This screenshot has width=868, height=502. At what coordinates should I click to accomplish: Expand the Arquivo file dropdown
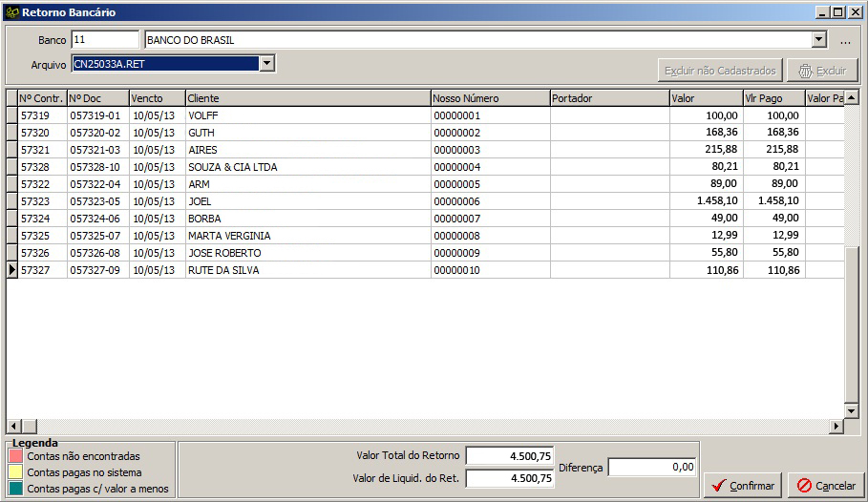[267, 64]
